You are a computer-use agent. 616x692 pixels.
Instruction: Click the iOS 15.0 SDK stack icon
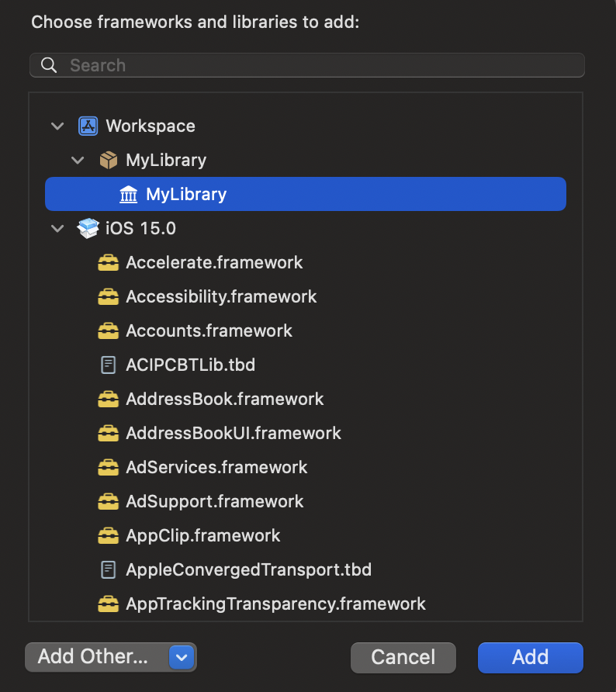click(88, 228)
